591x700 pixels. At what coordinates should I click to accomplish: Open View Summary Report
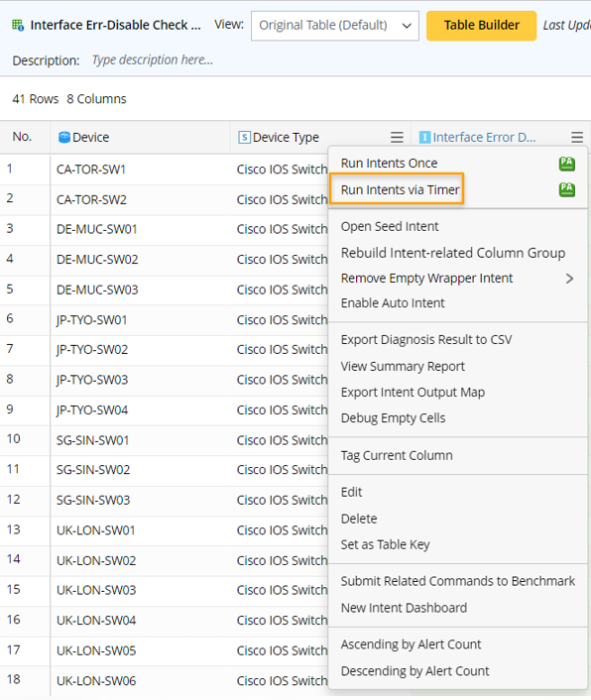403,367
